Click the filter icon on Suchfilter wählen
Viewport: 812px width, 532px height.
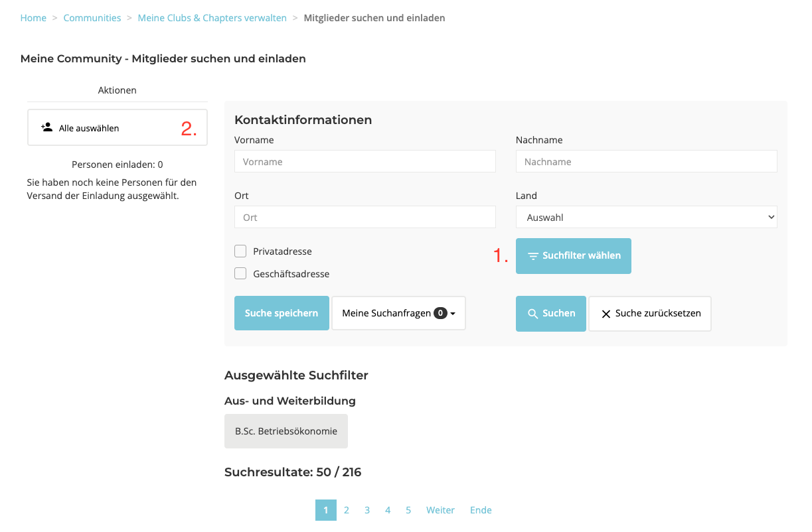click(532, 256)
